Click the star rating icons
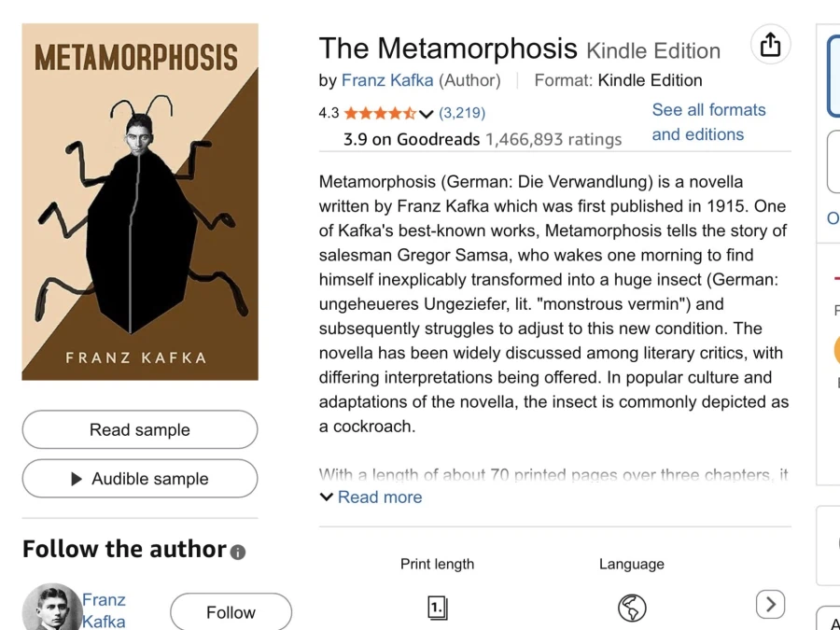 [380, 114]
